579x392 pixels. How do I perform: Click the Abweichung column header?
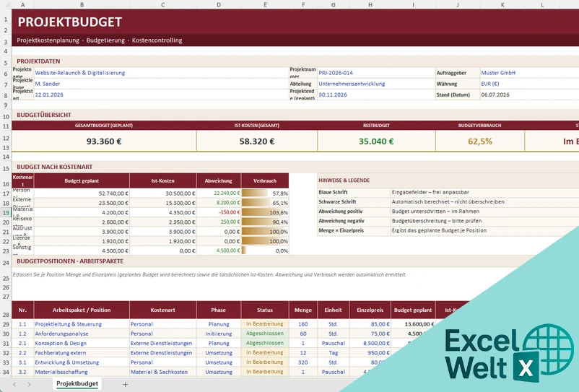click(x=219, y=181)
